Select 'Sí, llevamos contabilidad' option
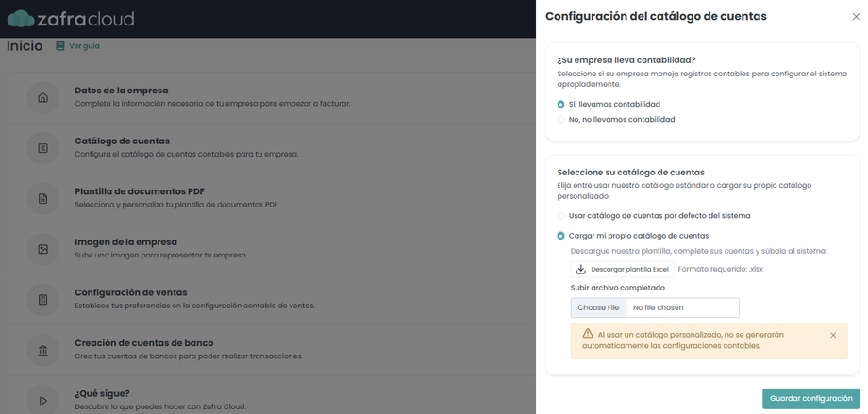Viewport: 868px width, 414px height. [x=561, y=104]
